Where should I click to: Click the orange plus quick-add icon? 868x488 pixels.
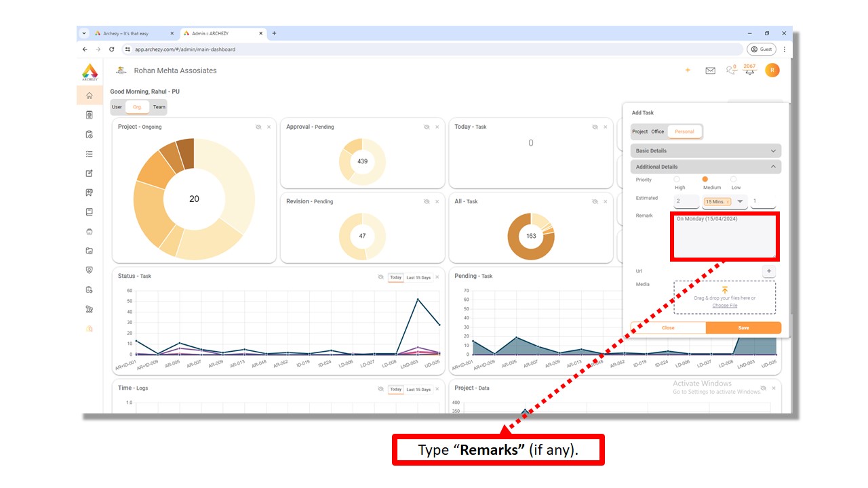688,70
